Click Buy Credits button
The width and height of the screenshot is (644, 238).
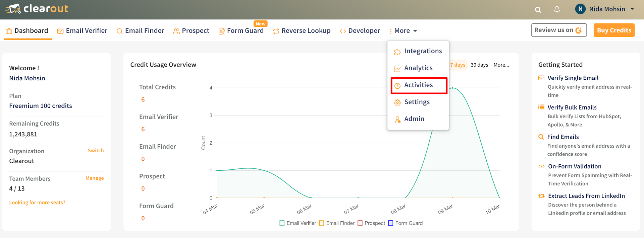pyautogui.click(x=614, y=30)
